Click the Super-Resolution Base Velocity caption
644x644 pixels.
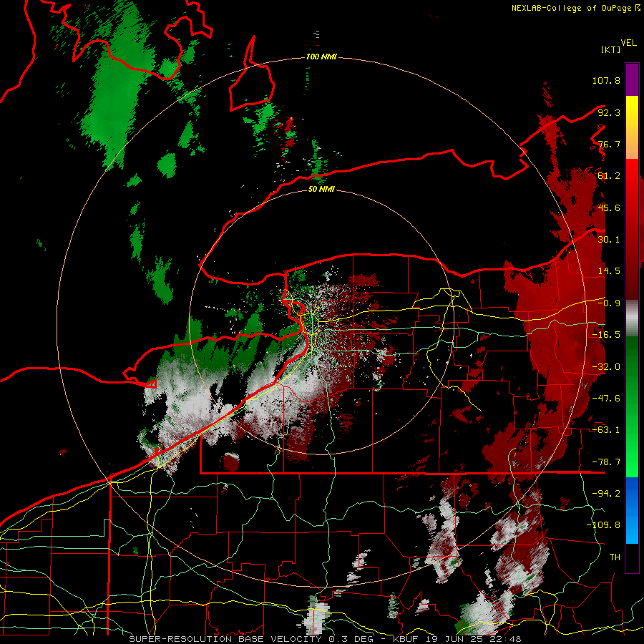[x=325, y=639]
